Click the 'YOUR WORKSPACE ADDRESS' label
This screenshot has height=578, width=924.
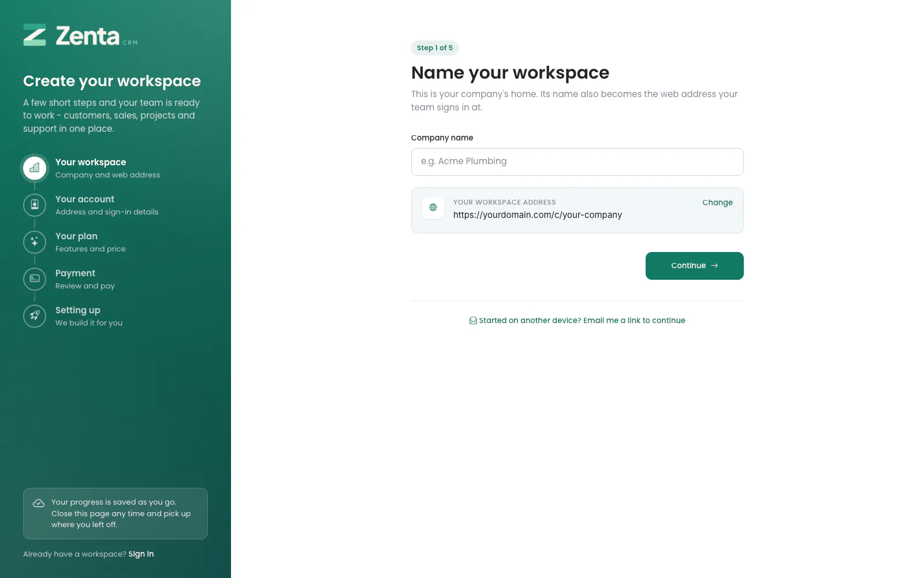pyautogui.click(x=505, y=202)
